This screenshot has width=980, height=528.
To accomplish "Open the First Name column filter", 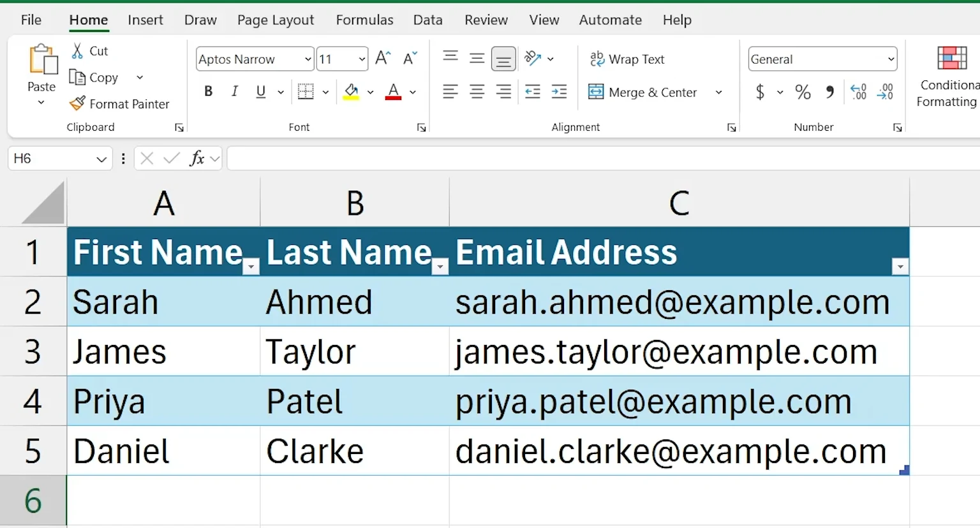I will 251,267.
